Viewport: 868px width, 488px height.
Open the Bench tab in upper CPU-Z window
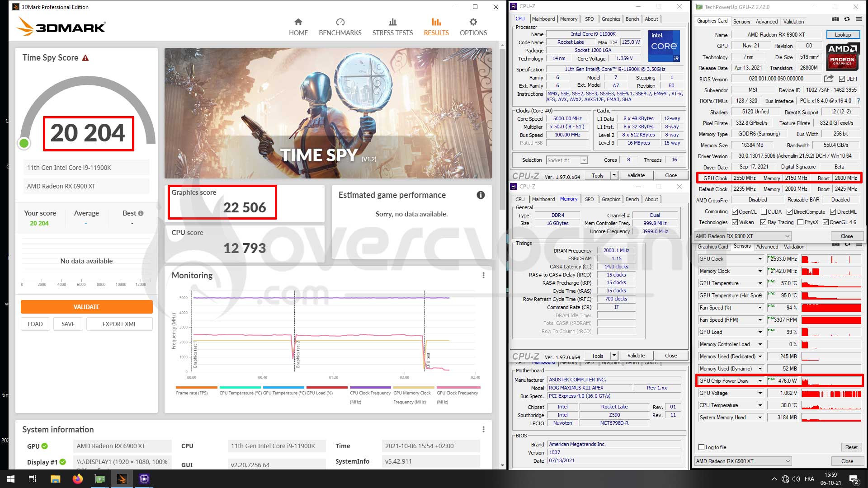[x=632, y=19]
